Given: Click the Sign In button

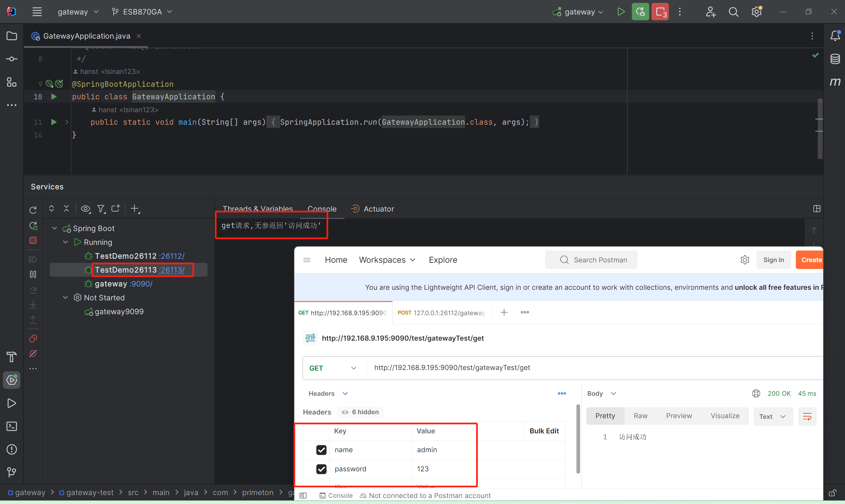Looking at the screenshot, I should [773, 260].
